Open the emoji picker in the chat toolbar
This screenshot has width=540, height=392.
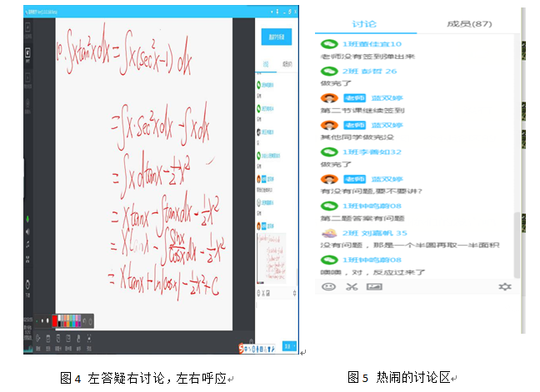click(328, 286)
